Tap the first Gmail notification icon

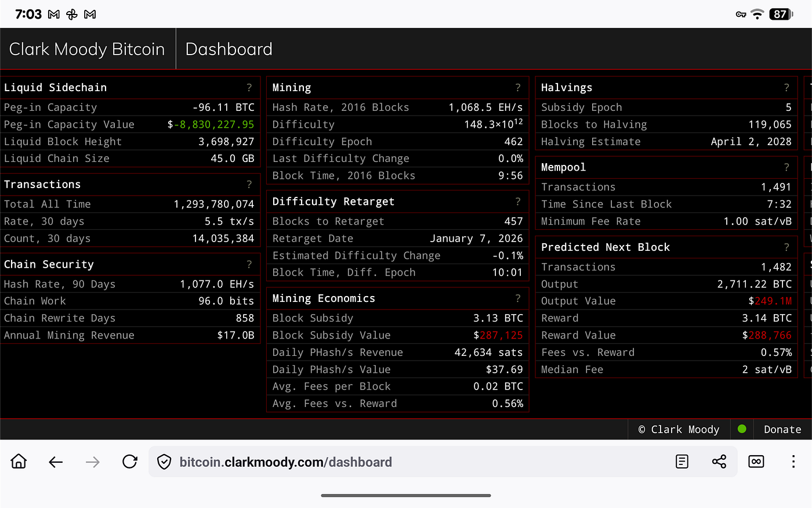pyautogui.click(x=54, y=15)
